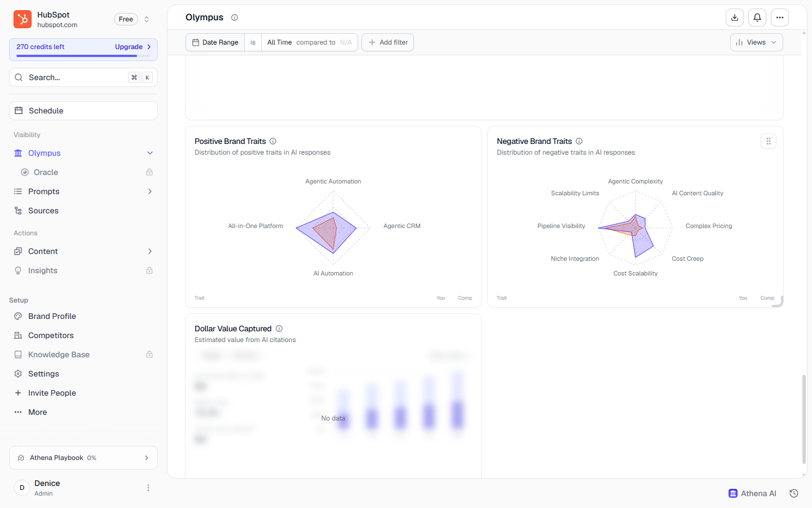
Task: Click the Positive Brand Traits info icon
Action: [273, 141]
